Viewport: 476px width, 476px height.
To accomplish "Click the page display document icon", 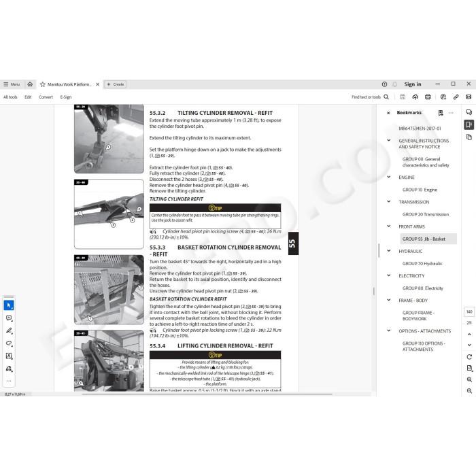I will coord(469,369).
